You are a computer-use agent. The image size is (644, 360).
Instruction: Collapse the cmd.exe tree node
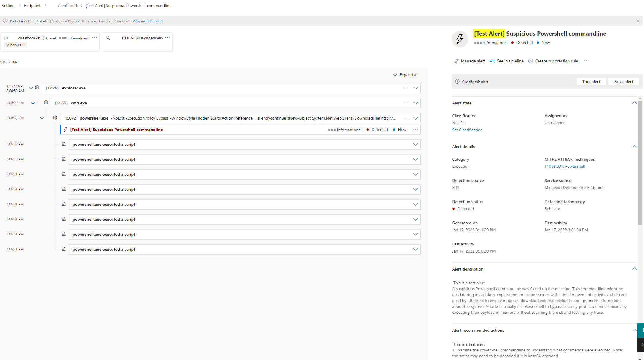(33, 103)
